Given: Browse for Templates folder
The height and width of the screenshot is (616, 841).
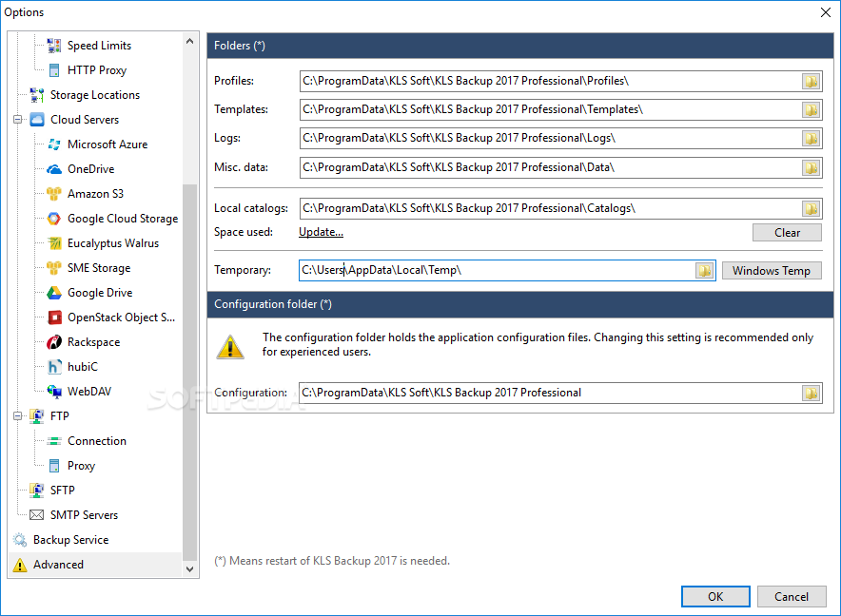Looking at the screenshot, I should click(811, 109).
